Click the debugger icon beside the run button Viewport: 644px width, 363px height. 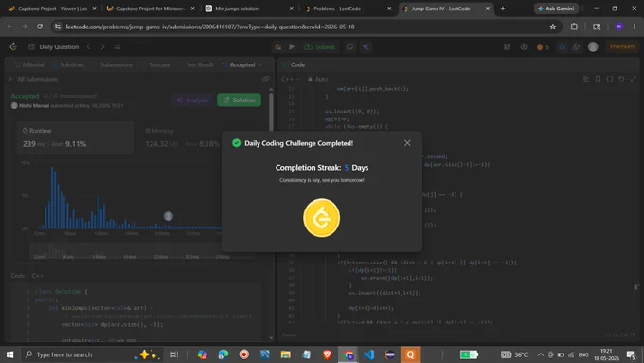click(278, 46)
